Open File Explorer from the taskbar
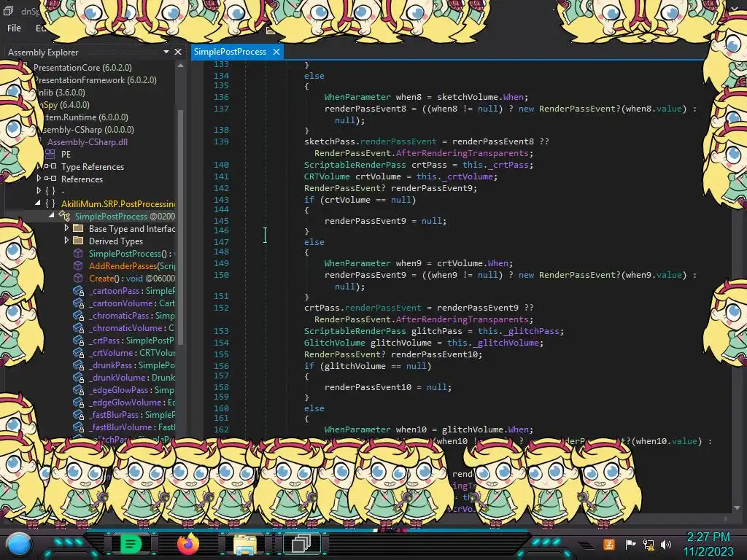 245,544
